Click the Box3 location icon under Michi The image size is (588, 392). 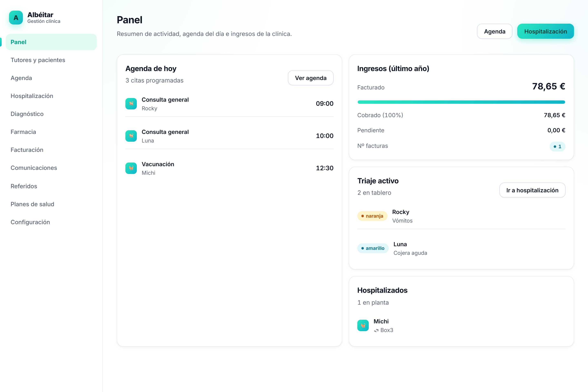376,331
